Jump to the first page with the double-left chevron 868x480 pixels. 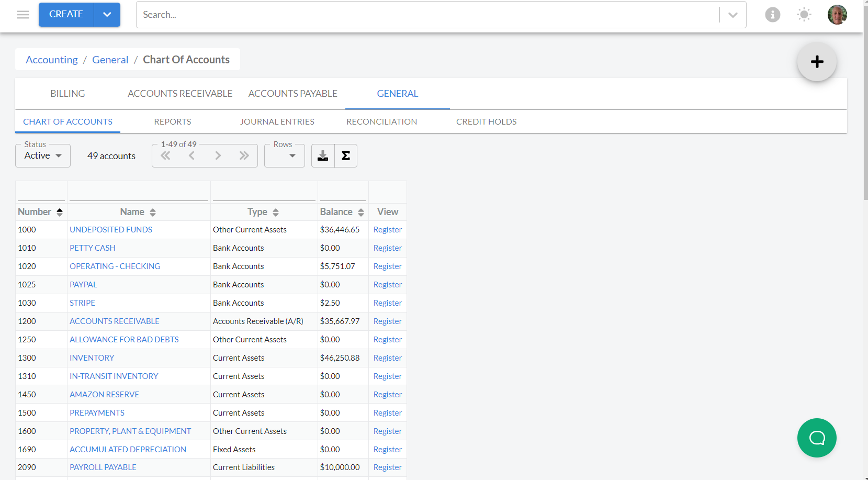point(165,155)
